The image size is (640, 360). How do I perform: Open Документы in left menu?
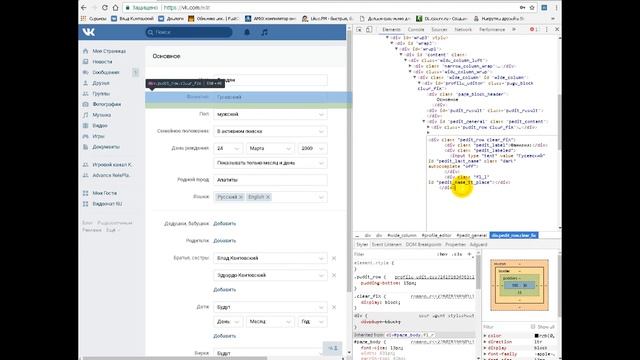[x=106, y=147]
